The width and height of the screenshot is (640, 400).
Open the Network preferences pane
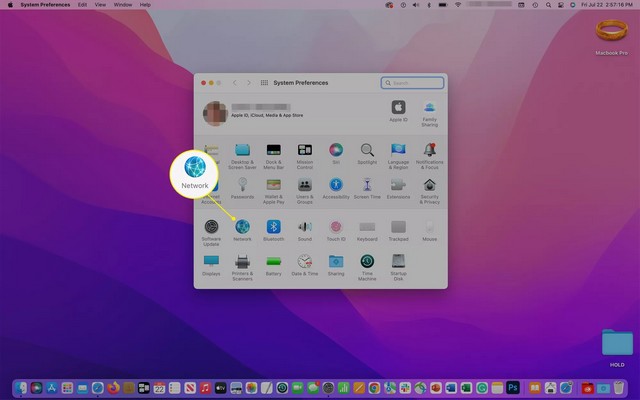[x=242, y=228]
